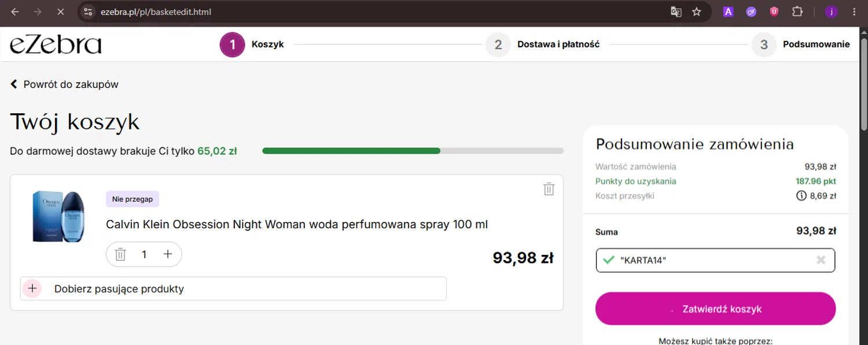
Task: Click the quantity value 1
Action: click(x=144, y=254)
